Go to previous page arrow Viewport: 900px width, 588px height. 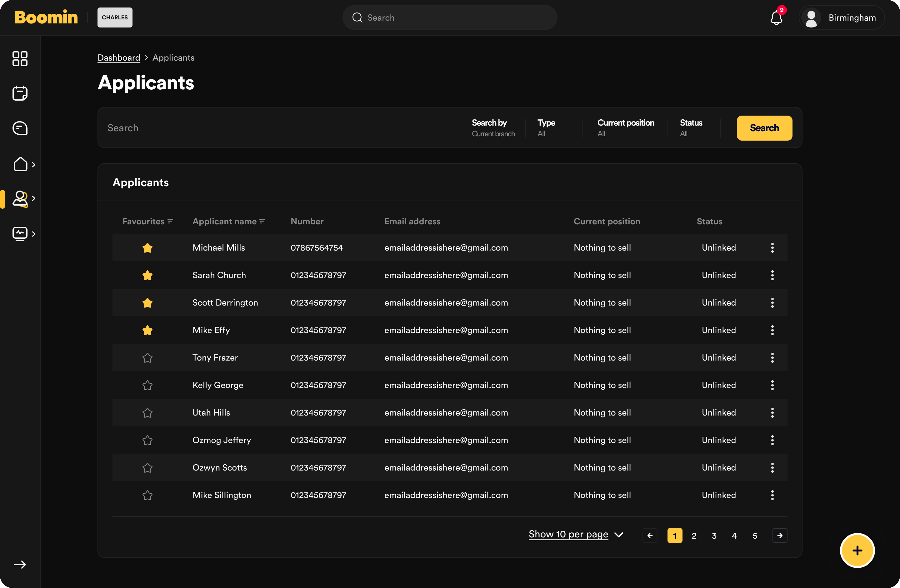pyautogui.click(x=650, y=536)
